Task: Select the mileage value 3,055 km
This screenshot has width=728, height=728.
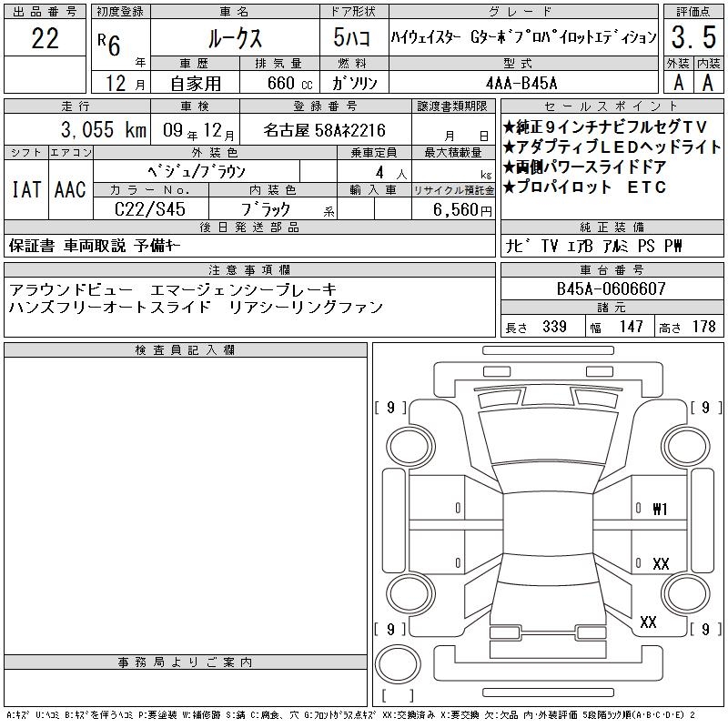Action: coord(104,129)
